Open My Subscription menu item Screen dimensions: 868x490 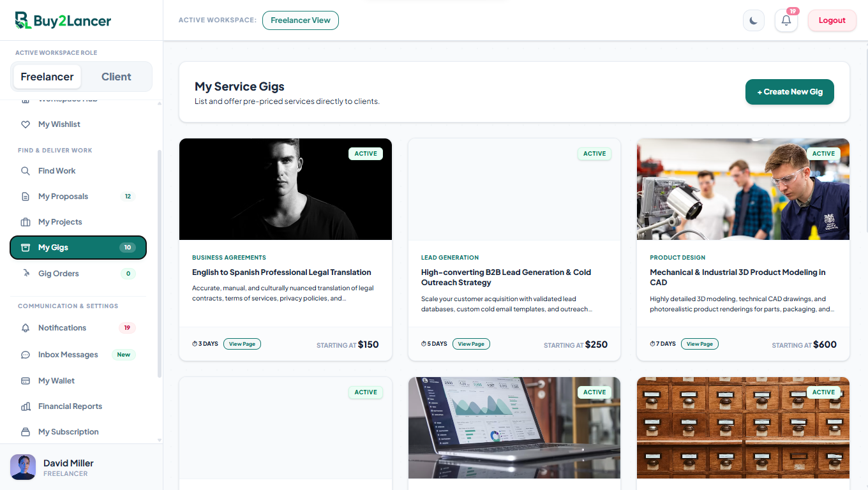tap(78, 432)
